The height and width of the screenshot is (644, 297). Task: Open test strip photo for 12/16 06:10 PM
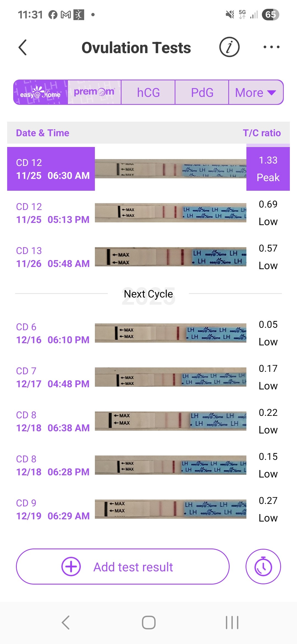coord(170,333)
